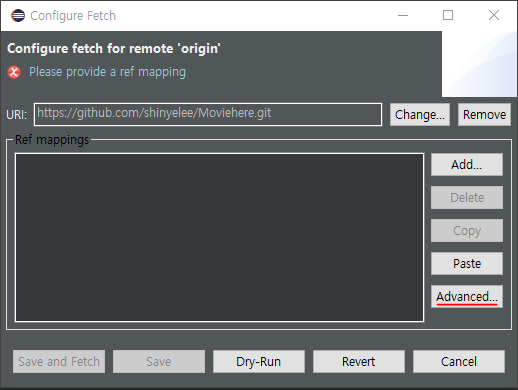Add a new ref mapping
The width and height of the screenshot is (518, 390).
[x=467, y=164]
